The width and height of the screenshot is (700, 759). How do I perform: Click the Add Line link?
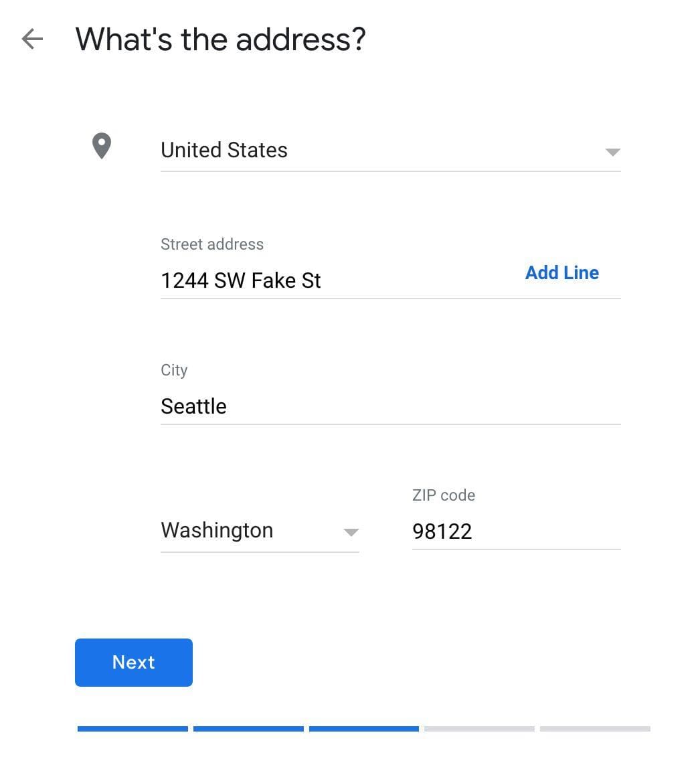click(x=561, y=272)
